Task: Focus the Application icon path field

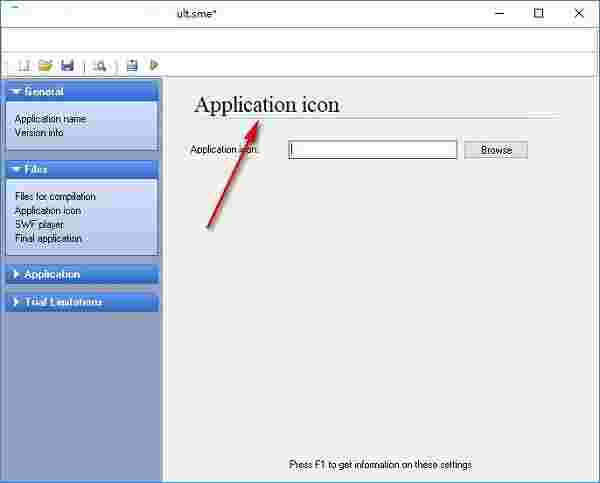Action: coord(372,149)
